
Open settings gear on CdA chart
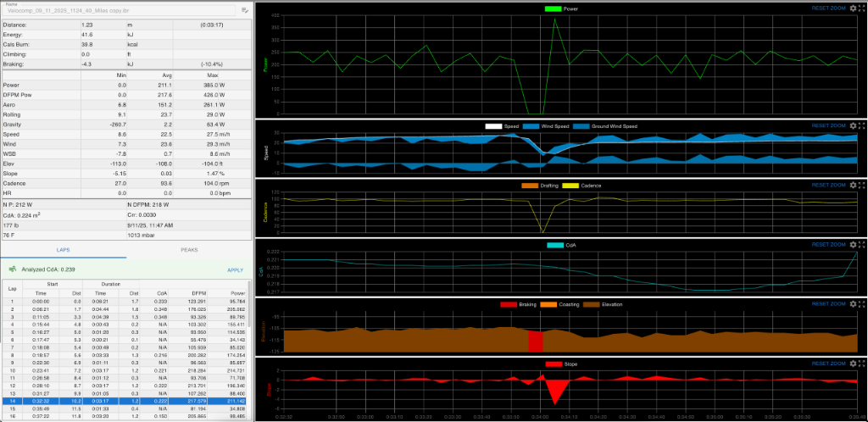click(853, 244)
